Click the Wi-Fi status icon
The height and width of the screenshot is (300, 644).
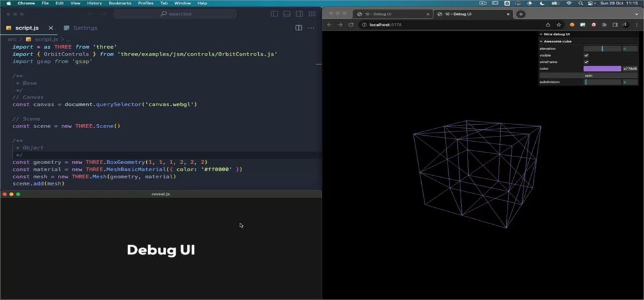[x=569, y=3]
